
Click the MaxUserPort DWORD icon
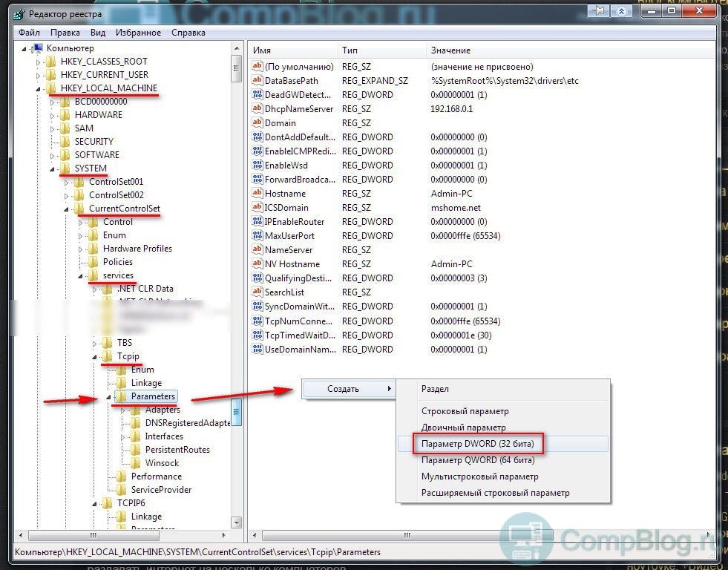[258, 235]
